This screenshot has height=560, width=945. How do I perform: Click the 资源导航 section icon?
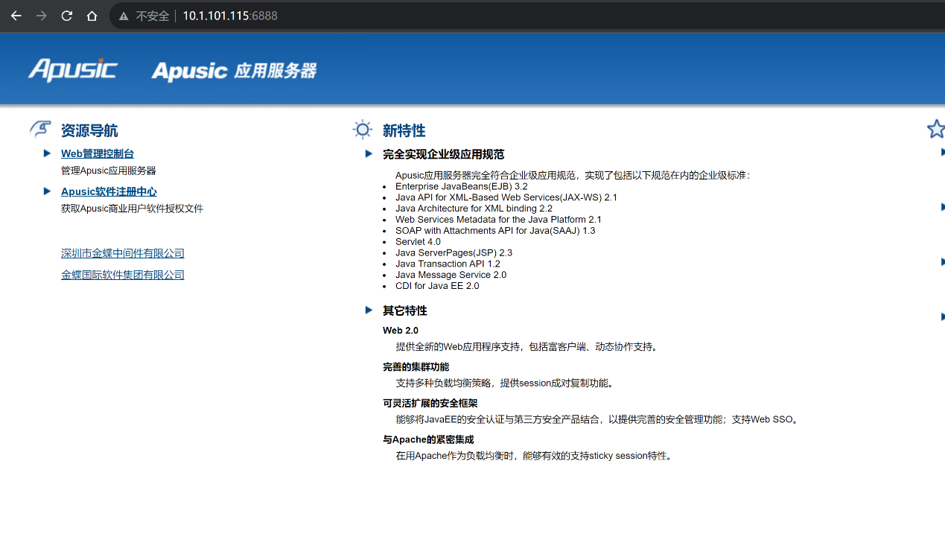(40, 130)
